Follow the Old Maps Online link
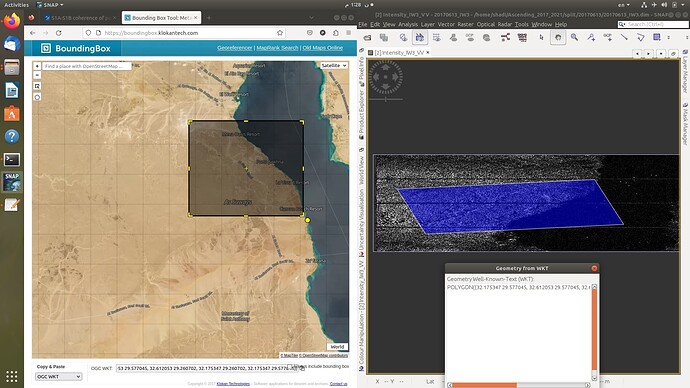690x388 pixels. point(323,48)
